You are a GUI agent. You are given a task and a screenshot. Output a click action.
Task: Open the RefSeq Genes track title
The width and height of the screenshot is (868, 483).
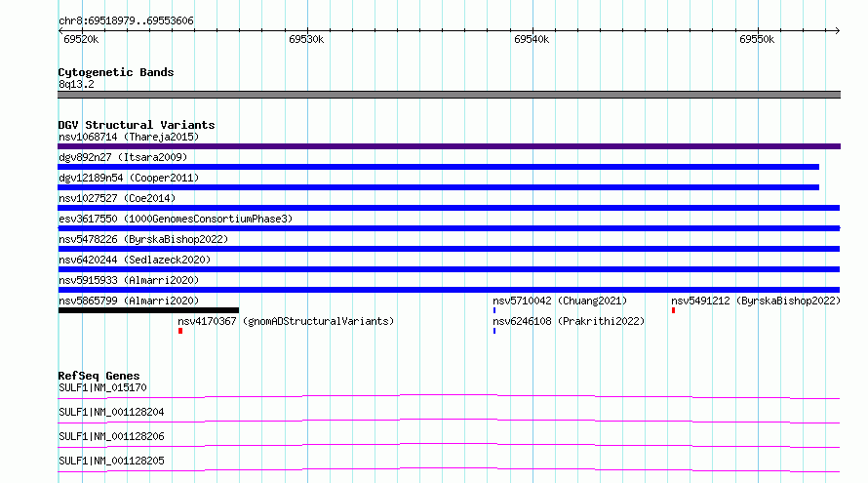tap(99, 376)
